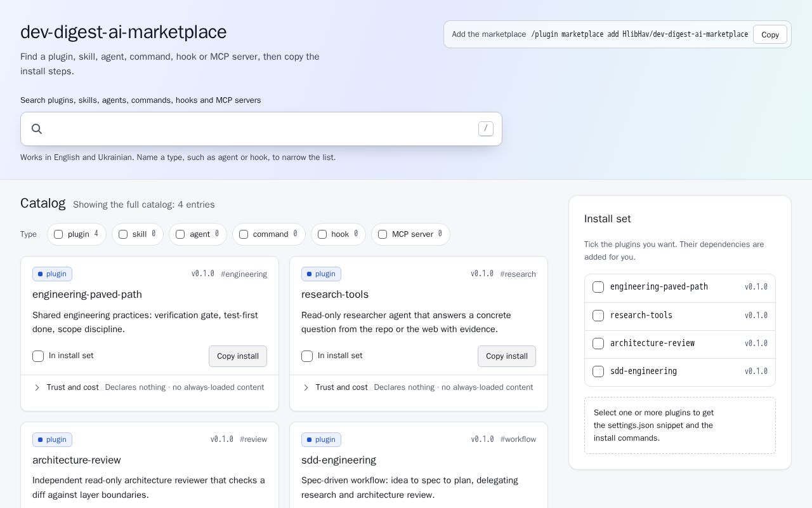Click the #engineering tag
812x508 pixels.
tap(244, 274)
